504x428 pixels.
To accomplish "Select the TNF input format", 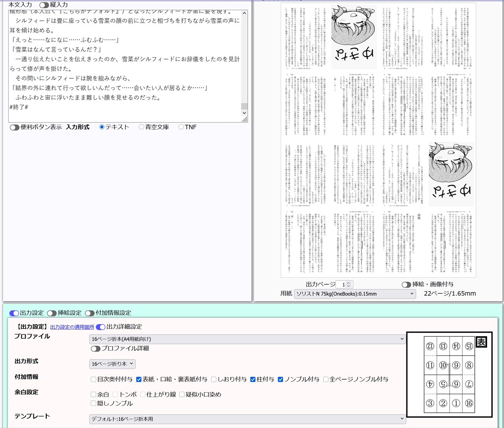I will point(181,127).
